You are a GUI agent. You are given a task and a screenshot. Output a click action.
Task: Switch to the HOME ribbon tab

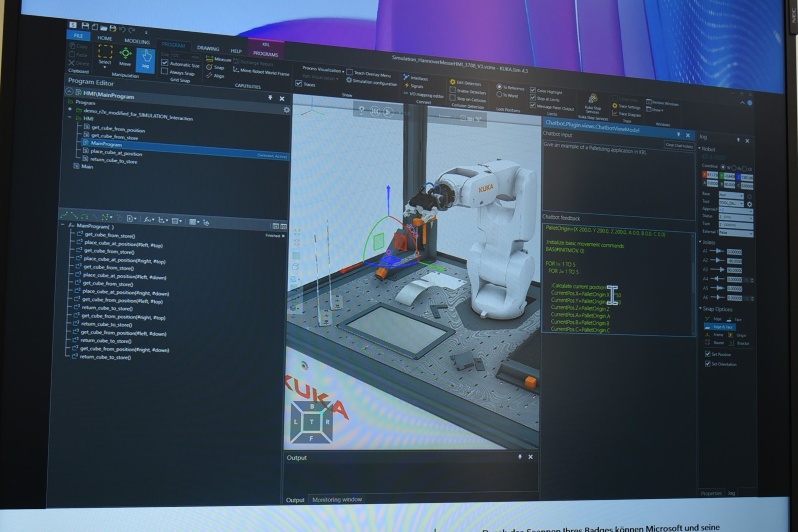click(x=105, y=38)
